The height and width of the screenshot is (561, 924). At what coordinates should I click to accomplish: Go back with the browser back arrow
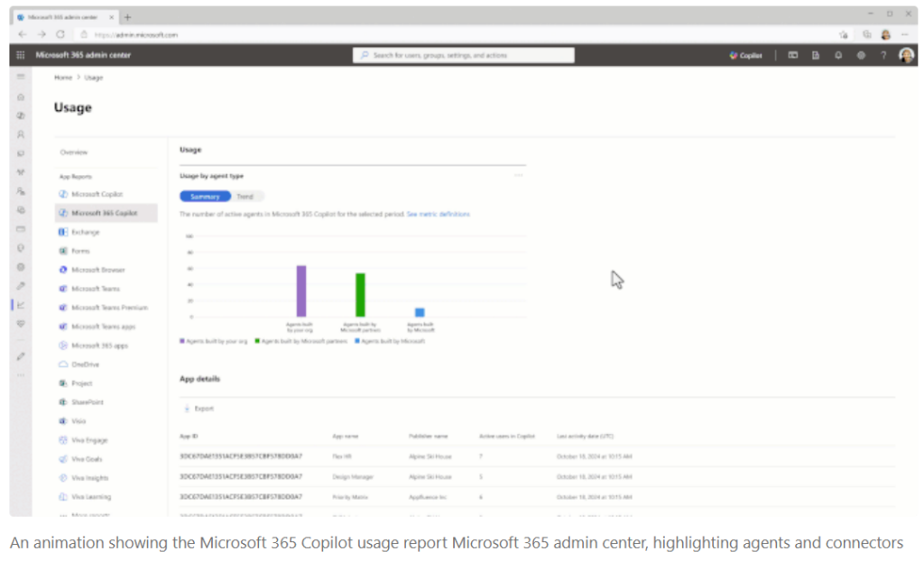(x=23, y=34)
